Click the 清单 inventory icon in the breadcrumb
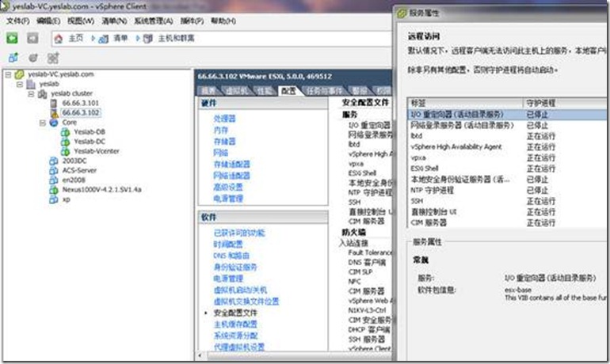The image size is (610, 364). (x=104, y=39)
